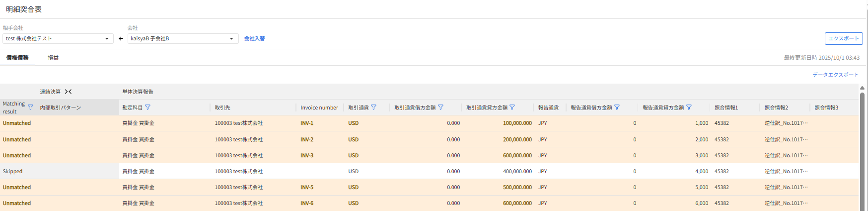
Task: Click the データエクスポート link
Action: [x=835, y=75]
